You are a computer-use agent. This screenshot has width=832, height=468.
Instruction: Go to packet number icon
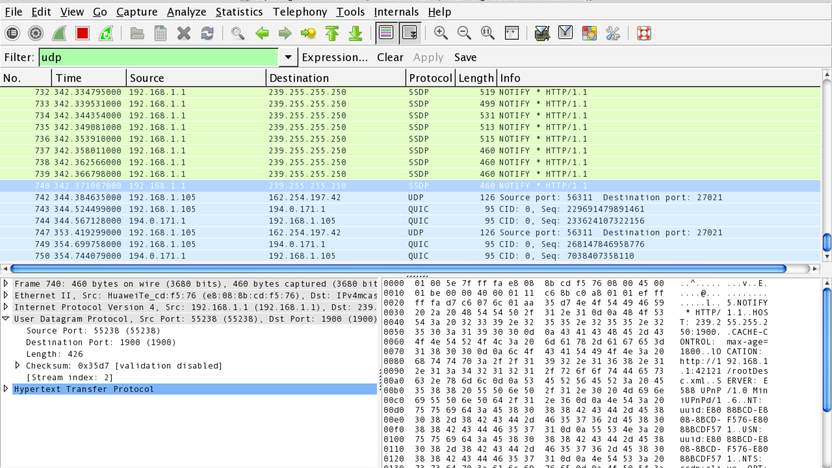(x=308, y=33)
